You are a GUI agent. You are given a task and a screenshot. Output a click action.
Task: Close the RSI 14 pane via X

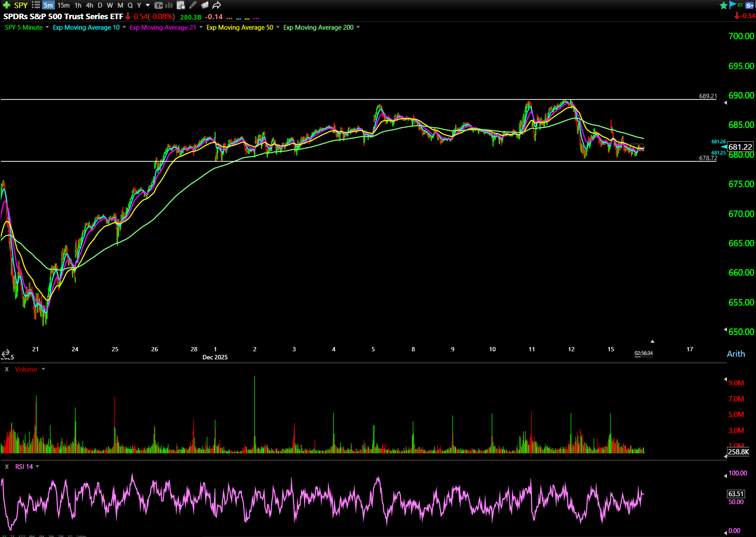pos(7,467)
